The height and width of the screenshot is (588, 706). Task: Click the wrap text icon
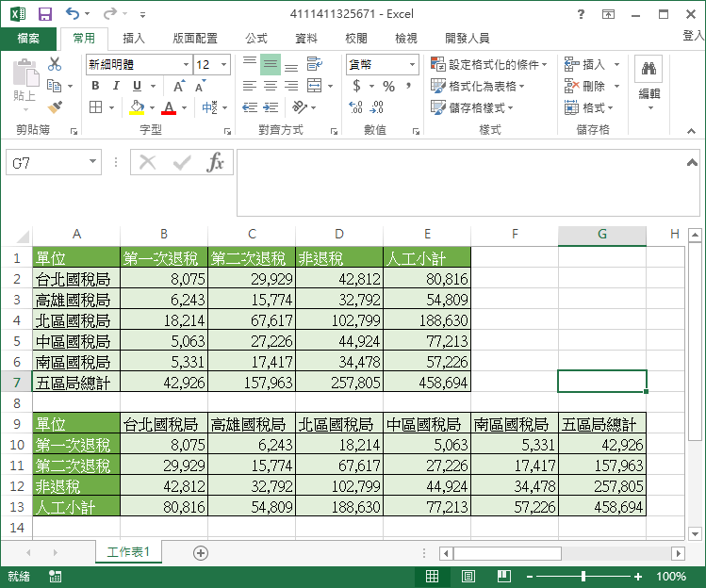pos(314,64)
